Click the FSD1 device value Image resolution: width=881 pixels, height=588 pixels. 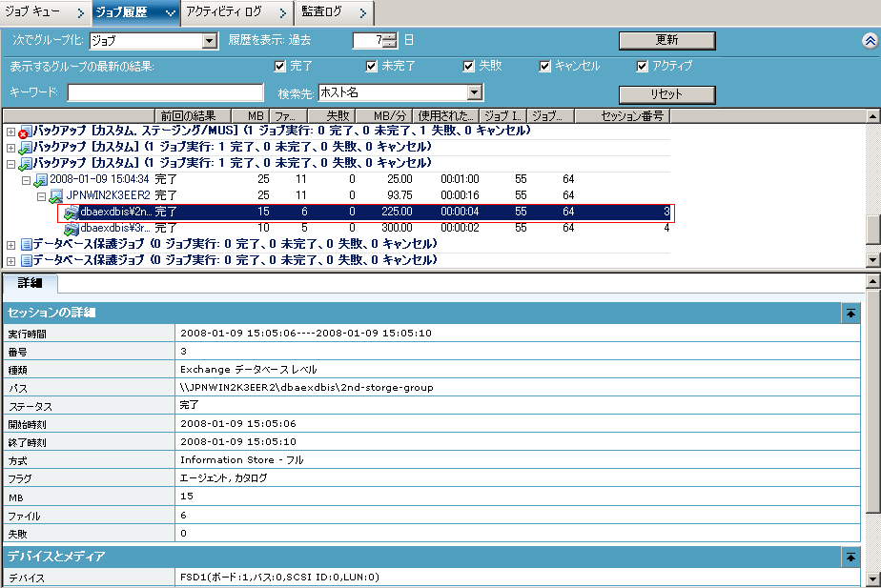279,577
